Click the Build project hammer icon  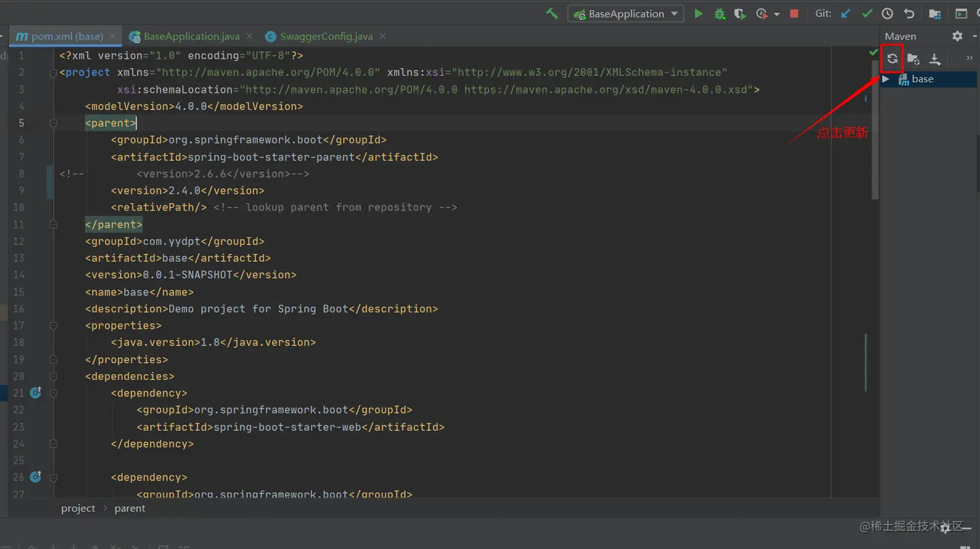click(x=552, y=13)
